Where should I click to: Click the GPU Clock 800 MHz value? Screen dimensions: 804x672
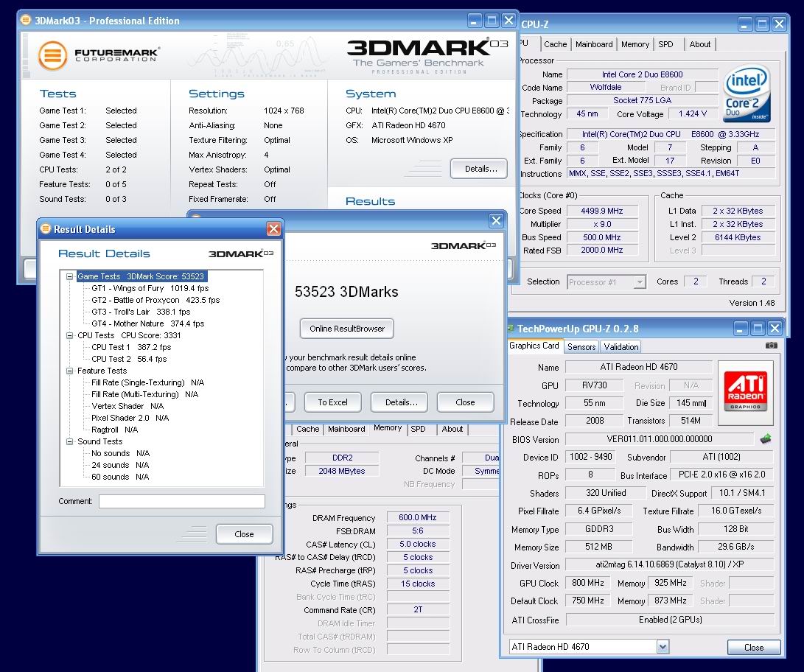tap(587, 583)
